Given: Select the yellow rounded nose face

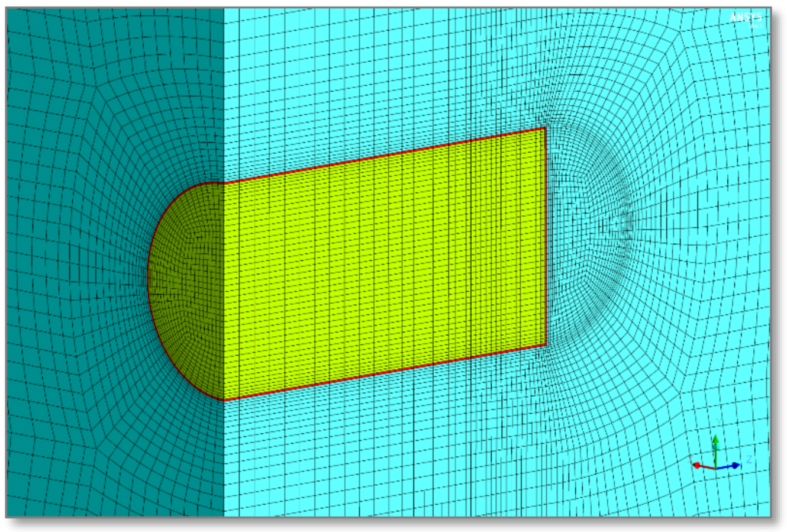Looking at the screenshot, I should coord(186,290).
